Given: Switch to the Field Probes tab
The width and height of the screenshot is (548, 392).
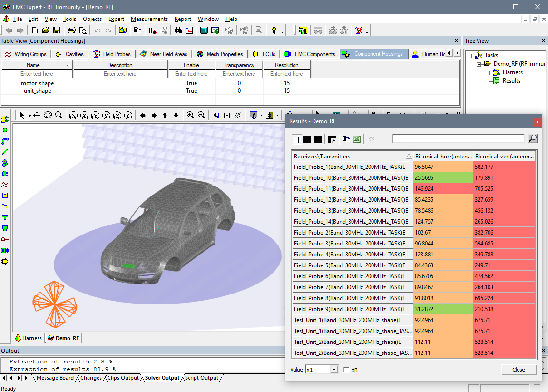Looking at the screenshot, I should click(x=112, y=54).
